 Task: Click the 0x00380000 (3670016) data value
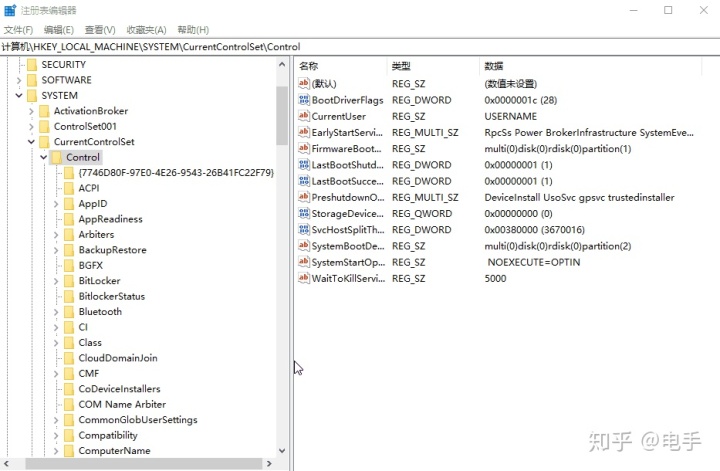coord(534,230)
